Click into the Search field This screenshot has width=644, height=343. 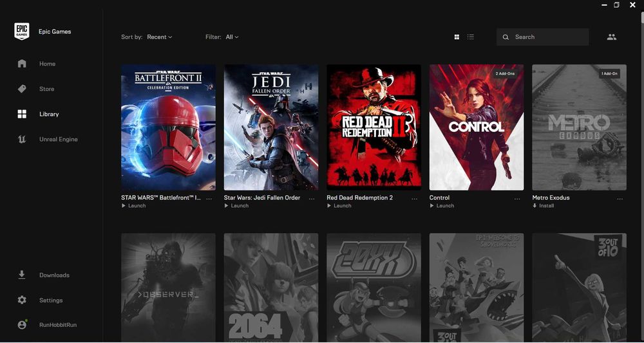pos(542,37)
